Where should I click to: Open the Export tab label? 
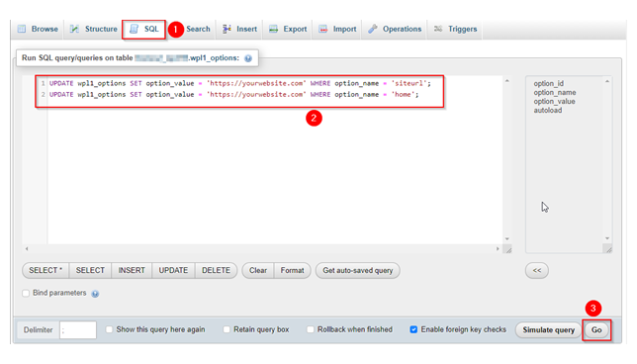coord(296,29)
